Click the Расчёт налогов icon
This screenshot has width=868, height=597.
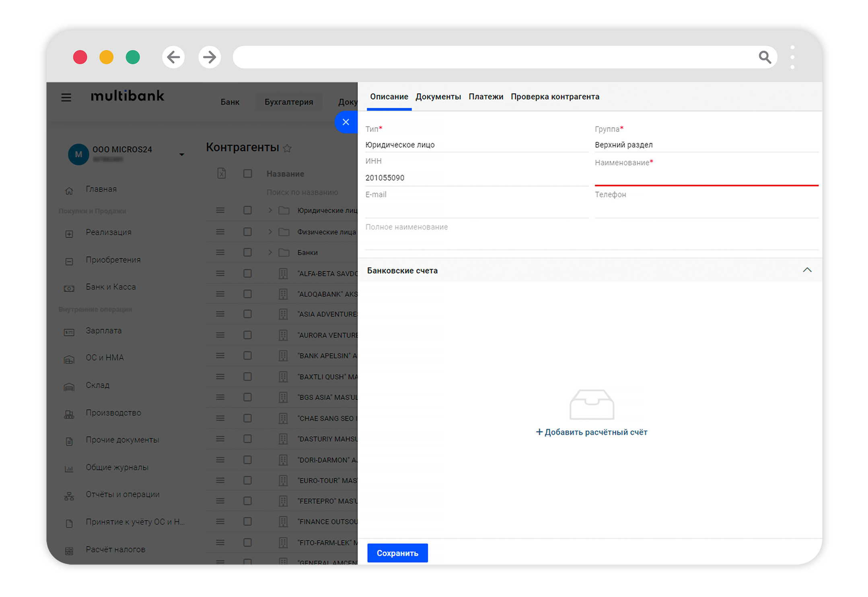click(x=69, y=551)
